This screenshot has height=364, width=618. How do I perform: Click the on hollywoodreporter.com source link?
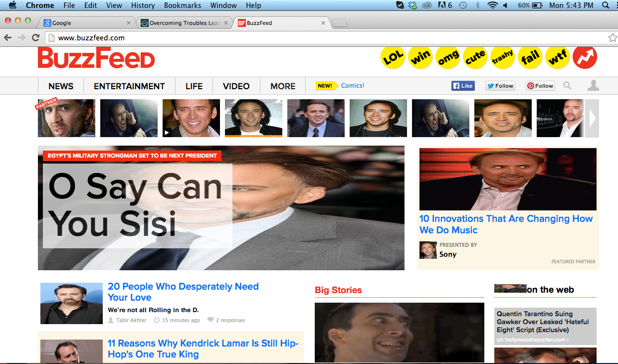pos(532,340)
